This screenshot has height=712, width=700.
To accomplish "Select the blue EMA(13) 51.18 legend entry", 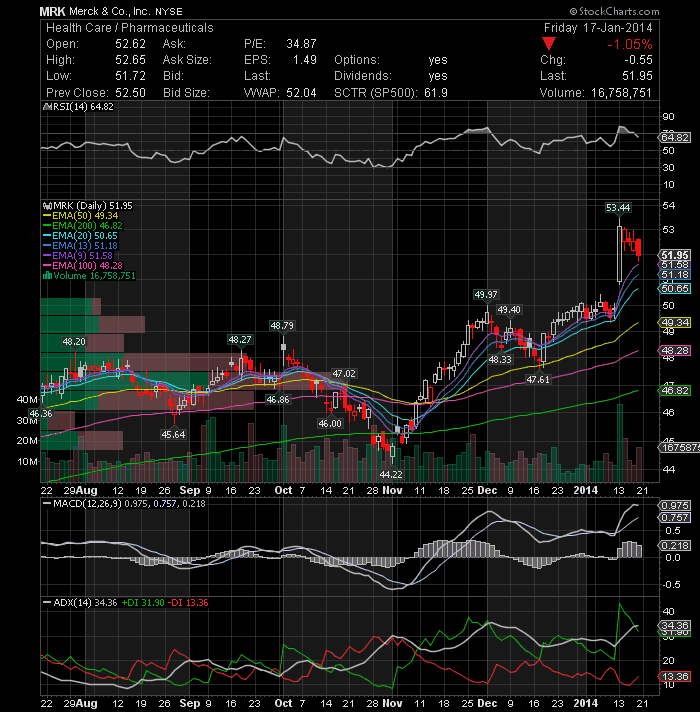I will pyautogui.click(x=80, y=246).
